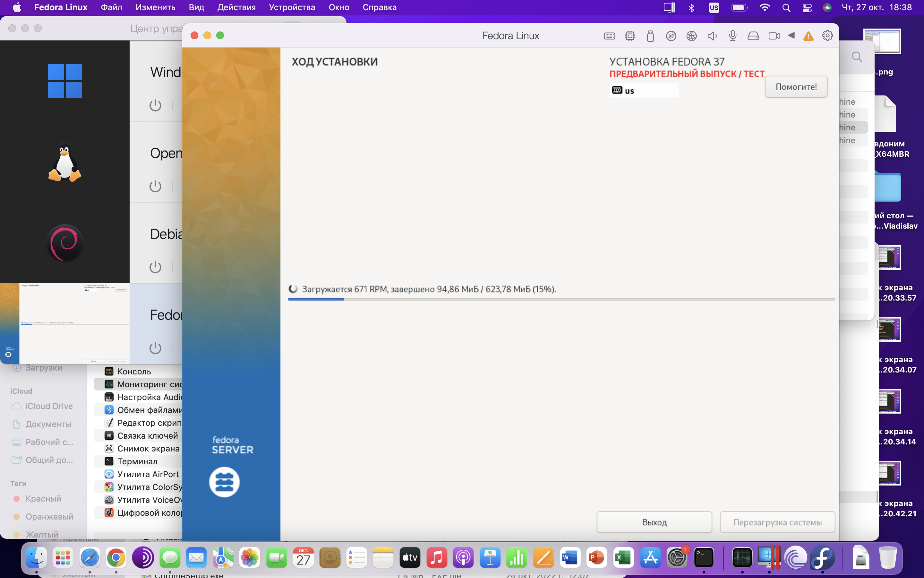Open Finder from the Dock
Image resolution: width=924 pixels, height=578 pixels.
[37, 558]
